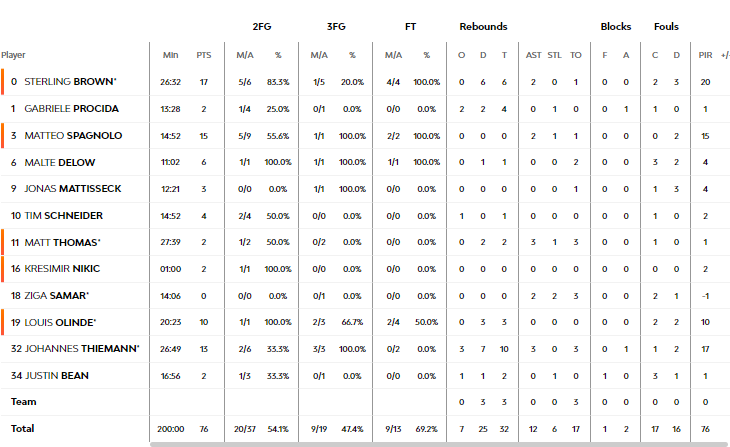Open Justin Bean player profile
Screen dimensions: 730x447
click(x=56, y=376)
